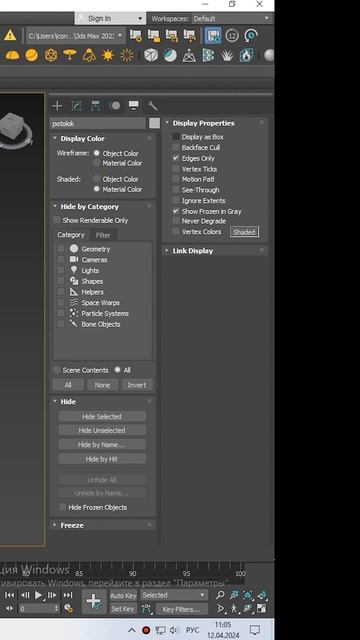Hide the Cameras category

61,259
